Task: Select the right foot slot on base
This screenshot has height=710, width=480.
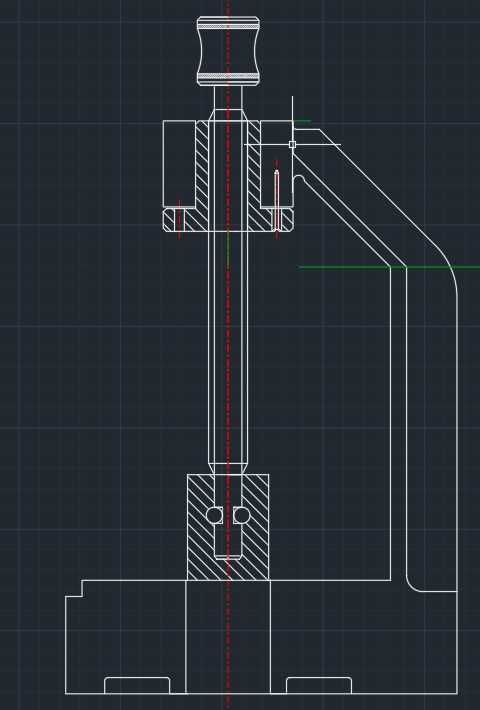Action: pyautogui.click(x=319, y=685)
